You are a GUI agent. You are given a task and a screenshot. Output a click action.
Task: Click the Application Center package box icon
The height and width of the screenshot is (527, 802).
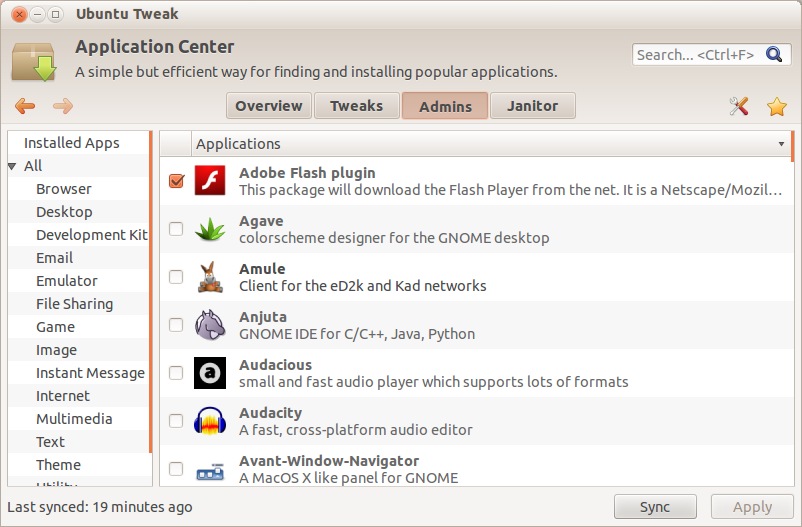(x=34, y=62)
